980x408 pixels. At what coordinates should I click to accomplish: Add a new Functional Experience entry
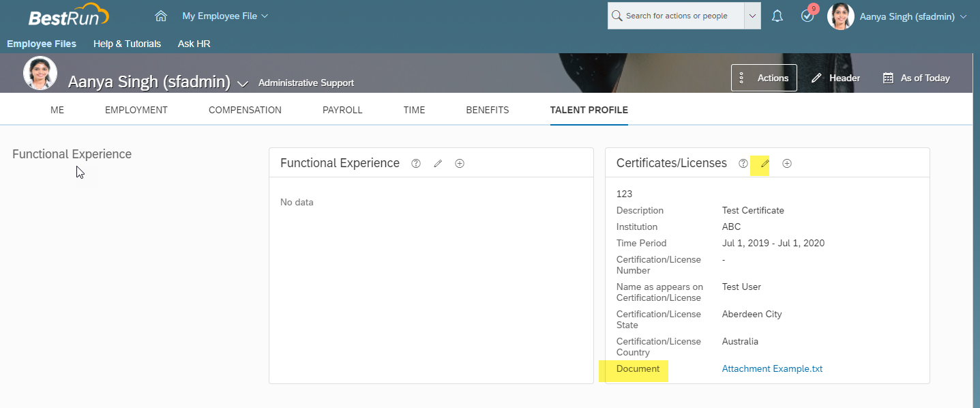(460, 163)
